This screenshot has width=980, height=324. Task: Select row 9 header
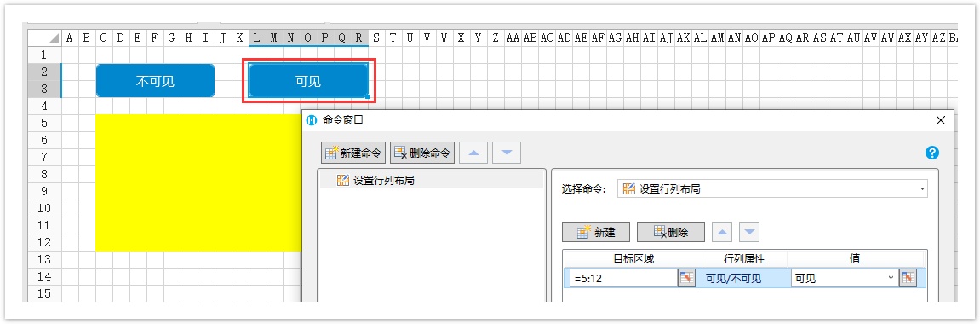click(x=44, y=191)
